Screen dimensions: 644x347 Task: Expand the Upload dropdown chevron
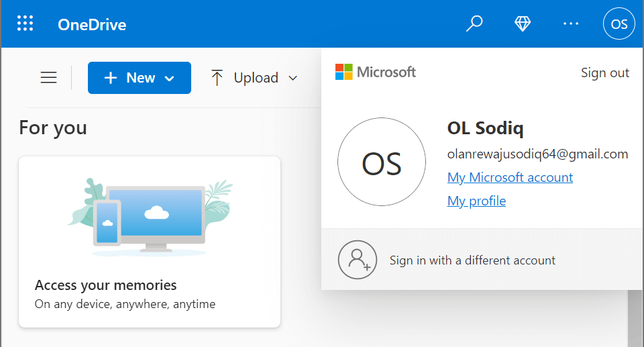coord(292,79)
